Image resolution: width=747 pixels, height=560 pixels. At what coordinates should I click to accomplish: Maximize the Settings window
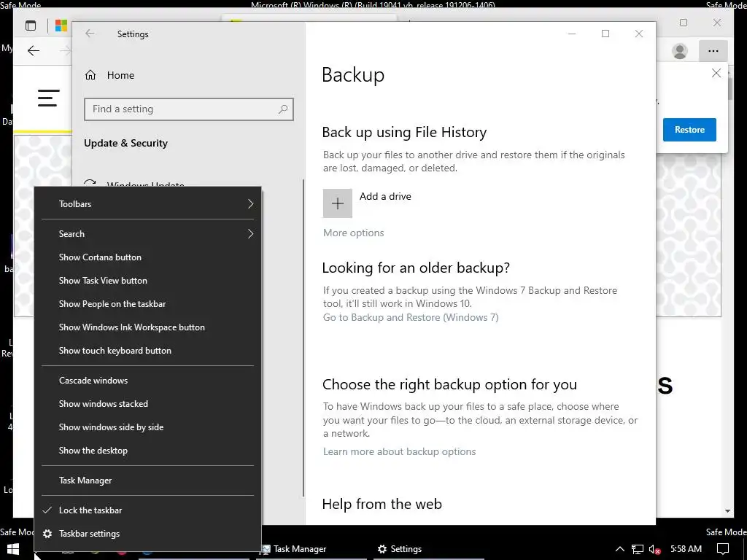pos(605,34)
